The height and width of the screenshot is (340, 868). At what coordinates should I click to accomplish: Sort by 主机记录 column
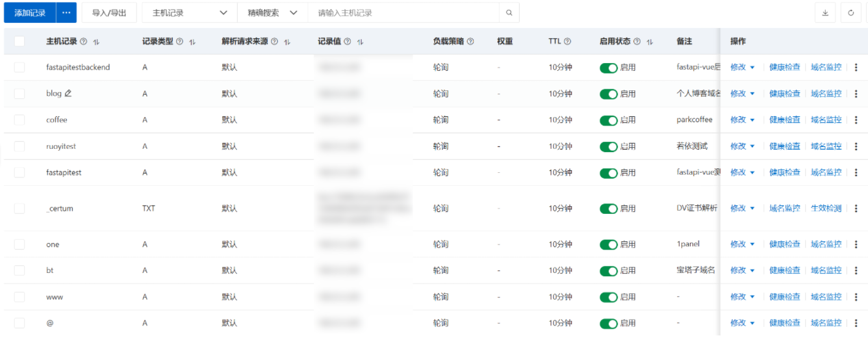pyautogui.click(x=96, y=42)
